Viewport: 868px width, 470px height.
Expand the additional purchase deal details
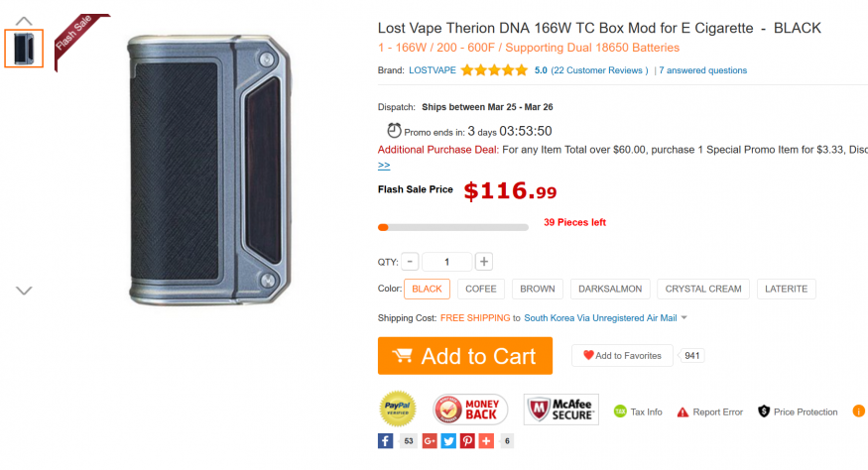(x=384, y=166)
